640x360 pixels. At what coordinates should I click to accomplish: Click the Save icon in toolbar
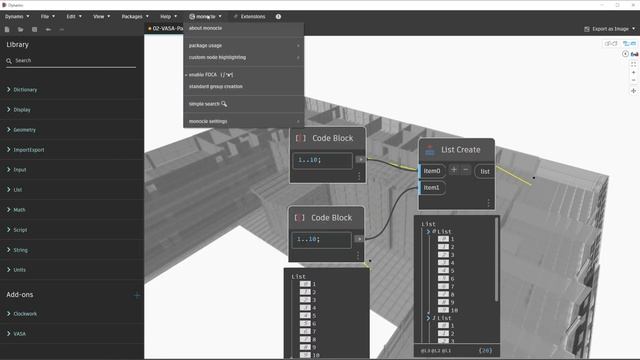34,29
